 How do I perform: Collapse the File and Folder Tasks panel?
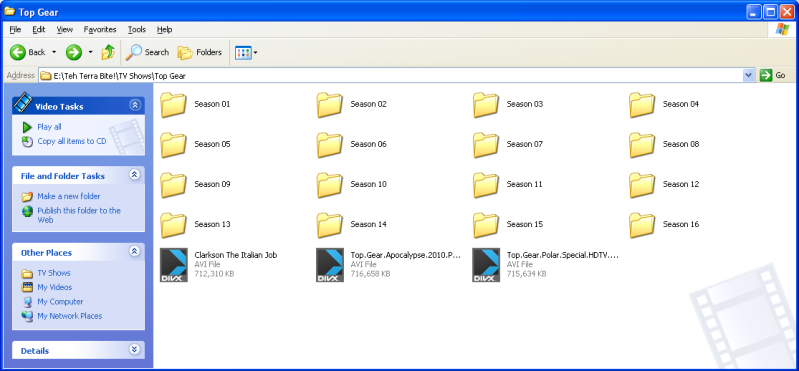[135, 175]
